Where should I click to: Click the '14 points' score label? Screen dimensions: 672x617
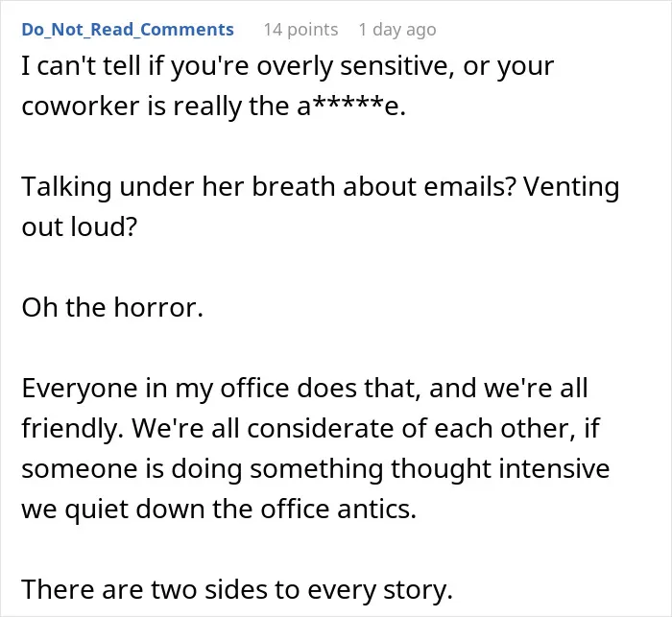click(x=300, y=30)
